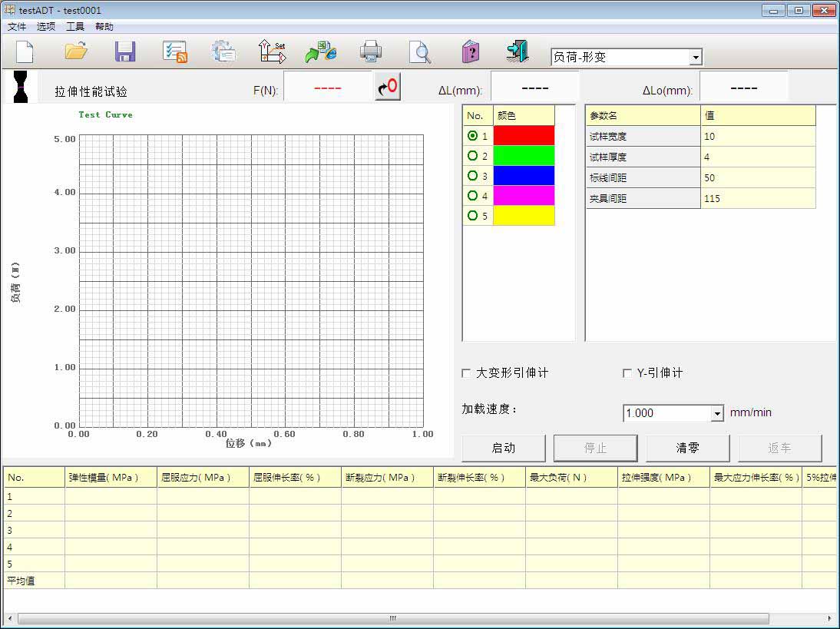The height and width of the screenshot is (629, 840).
Task: Export data with the Excel export icon
Action: 321,51
